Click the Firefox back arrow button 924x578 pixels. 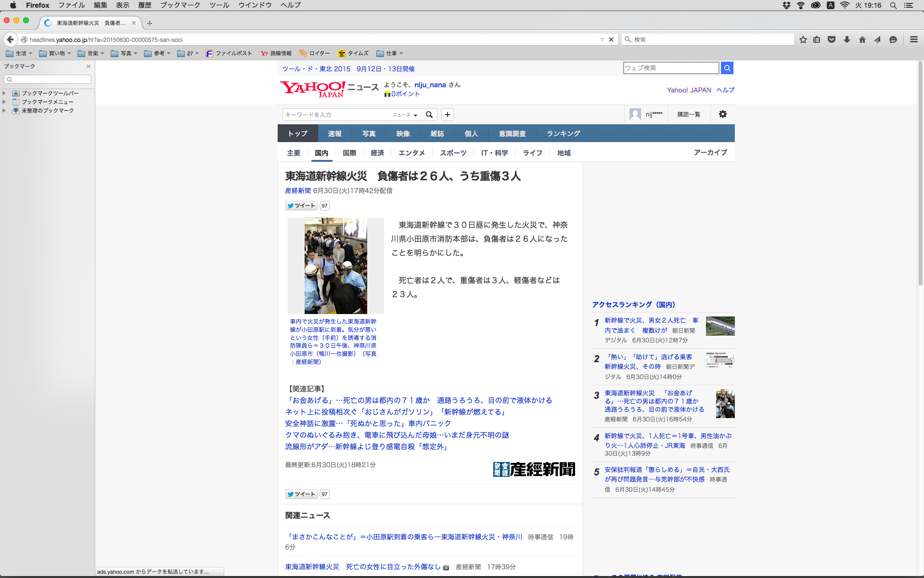pos(11,39)
